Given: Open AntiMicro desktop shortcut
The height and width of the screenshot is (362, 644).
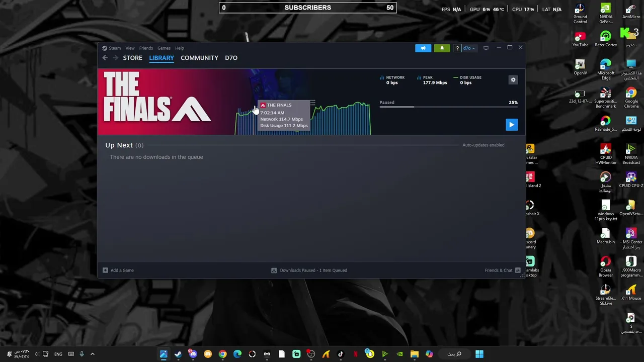Looking at the screenshot, I should point(631,12).
